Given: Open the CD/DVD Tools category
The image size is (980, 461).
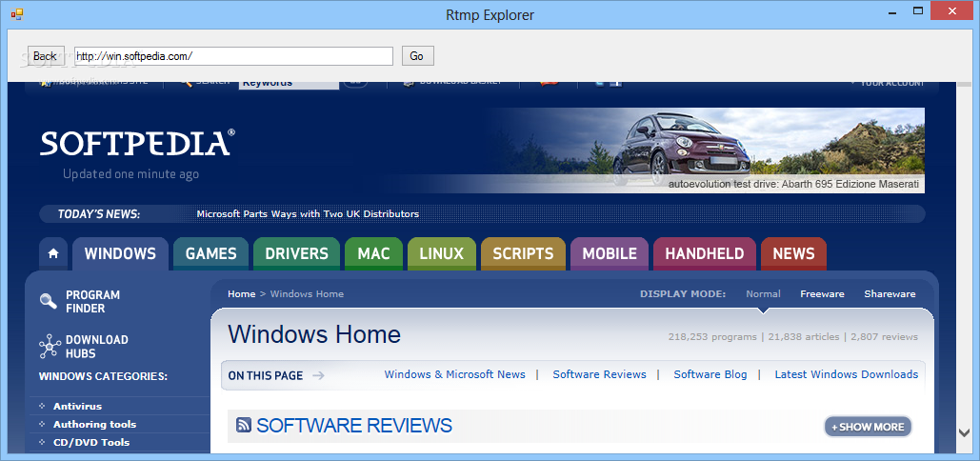Looking at the screenshot, I should 91,442.
